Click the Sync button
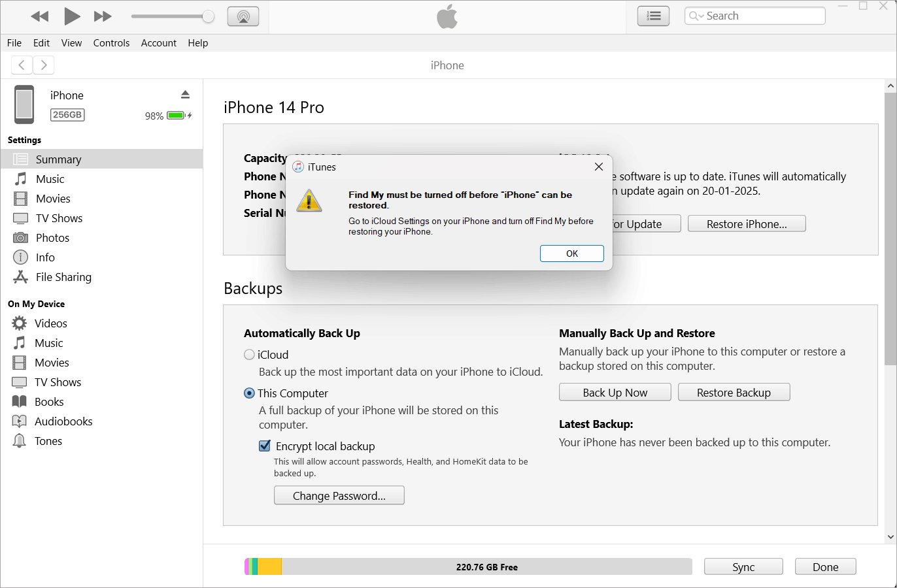The height and width of the screenshot is (588, 897). click(x=743, y=566)
